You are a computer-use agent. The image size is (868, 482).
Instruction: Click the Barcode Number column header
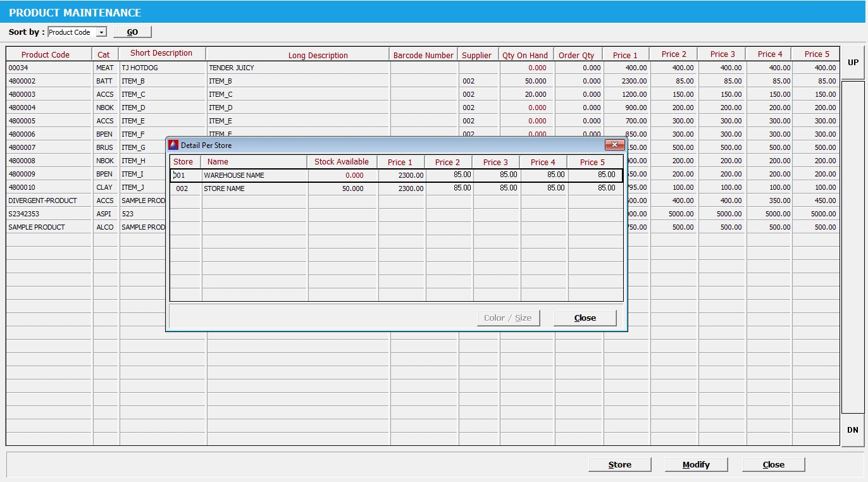coord(423,56)
